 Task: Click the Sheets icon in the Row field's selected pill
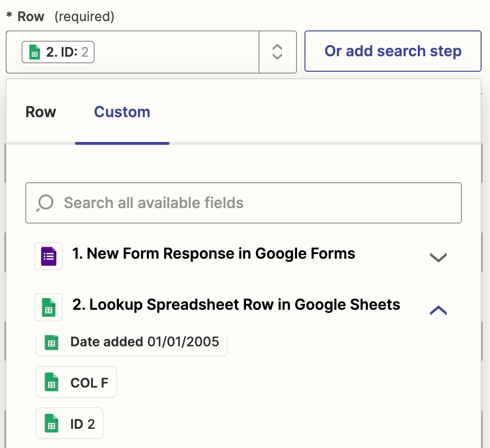click(34, 52)
